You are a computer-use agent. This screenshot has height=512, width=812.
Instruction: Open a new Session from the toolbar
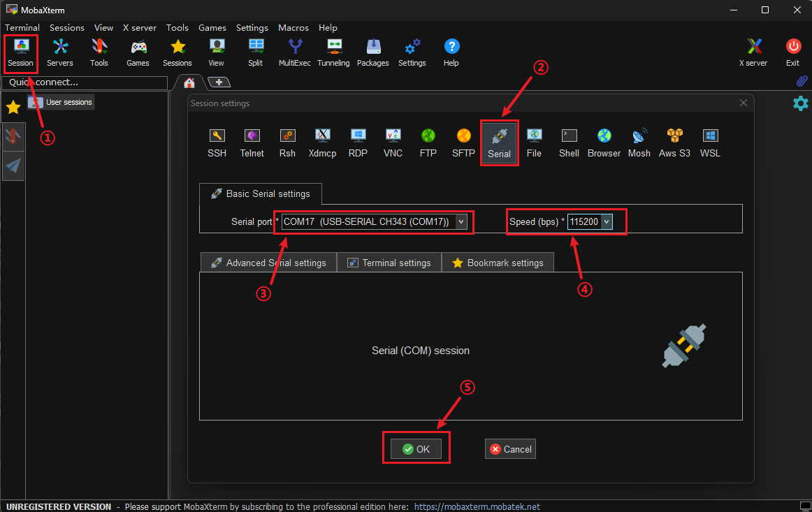pyautogui.click(x=21, y=53)
